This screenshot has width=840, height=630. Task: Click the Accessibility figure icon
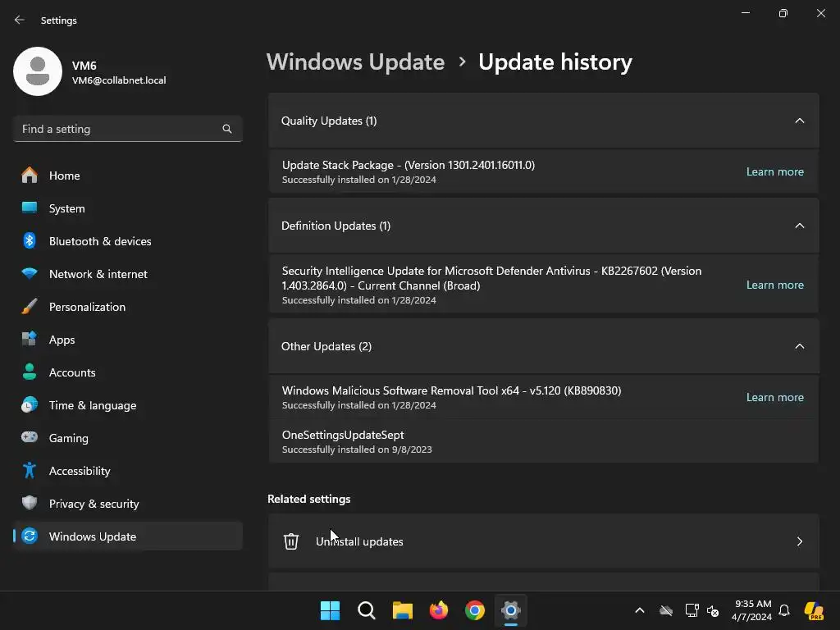[x=30, y=470]
